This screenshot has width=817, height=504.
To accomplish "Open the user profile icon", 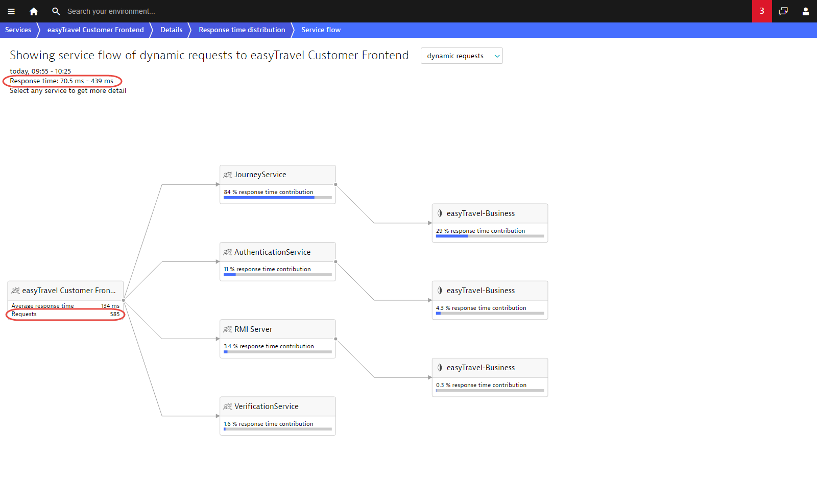I will pos(806,11).
